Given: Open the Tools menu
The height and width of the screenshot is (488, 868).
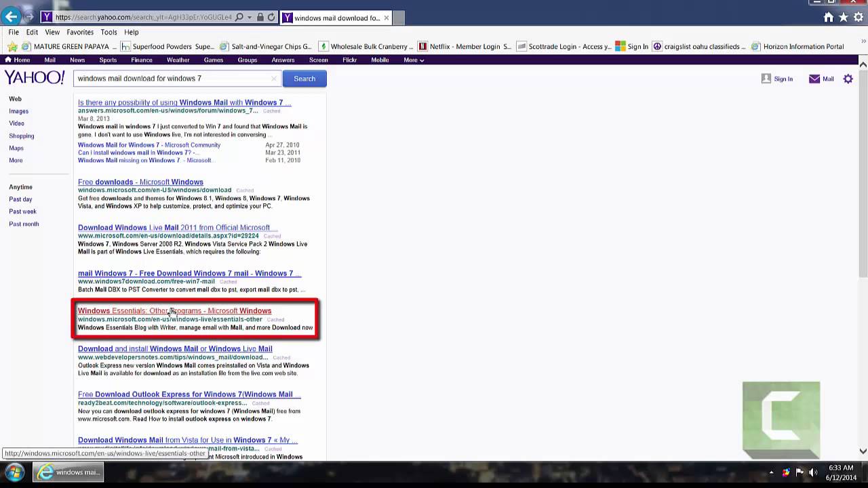Looking at the screenshot, I should pyautogui.click(x=108, y=32).
